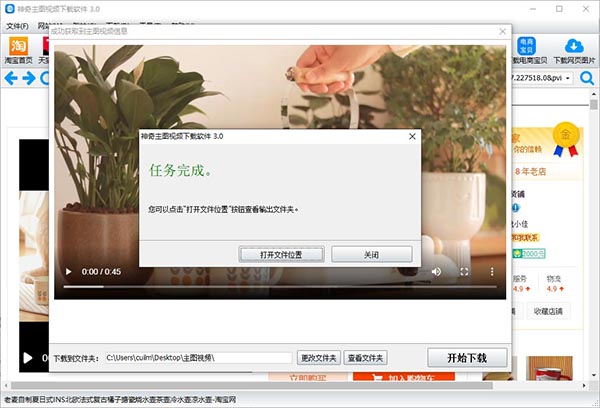Click the browser back arrow

click(x=11, y=78)
